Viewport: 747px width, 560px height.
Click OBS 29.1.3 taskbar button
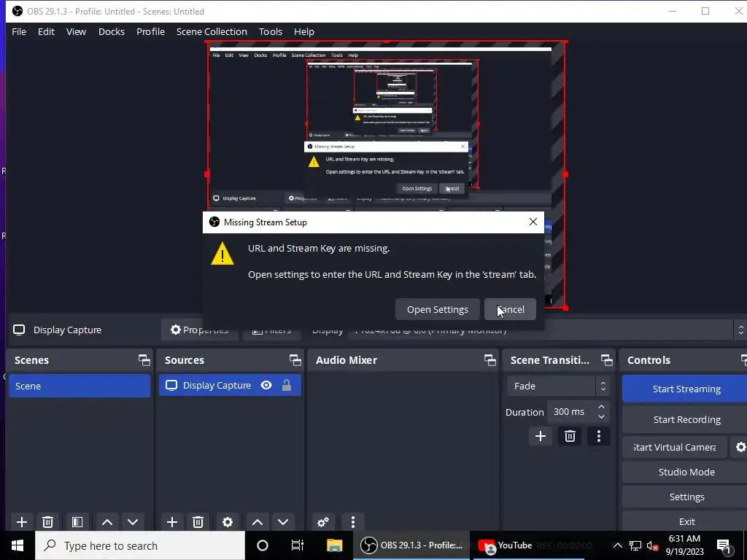point(411,545)
